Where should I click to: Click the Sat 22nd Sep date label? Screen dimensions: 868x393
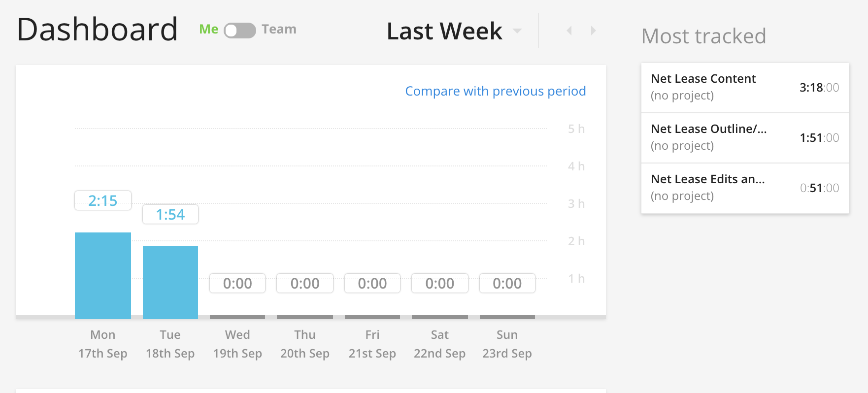439,343
